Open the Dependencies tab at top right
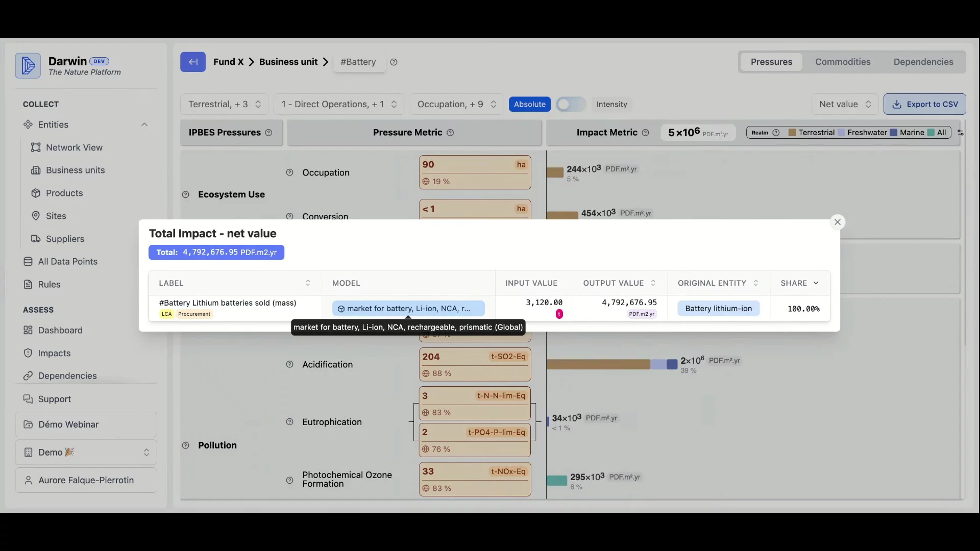The height and width of the screenshot is (551, 980). 923,62
